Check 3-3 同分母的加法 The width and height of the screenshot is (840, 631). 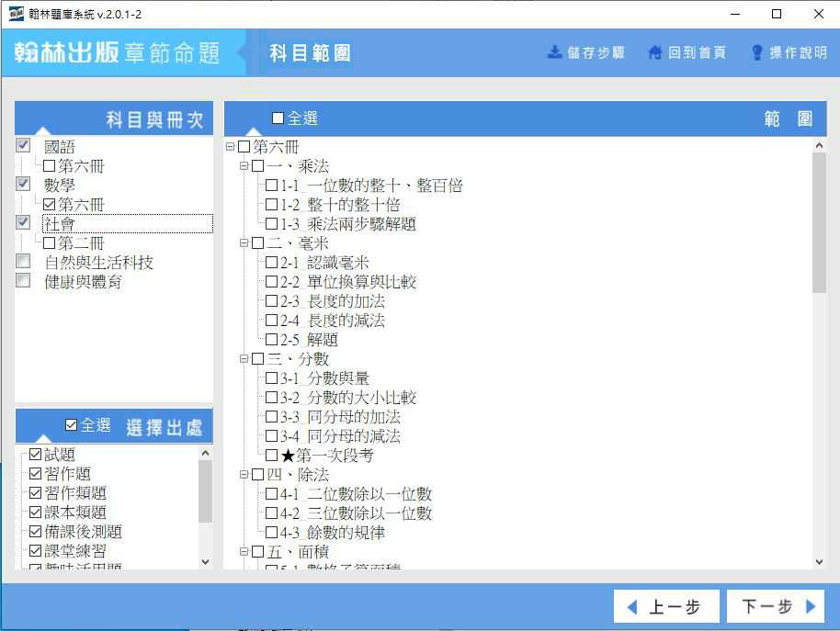[272, 416]
